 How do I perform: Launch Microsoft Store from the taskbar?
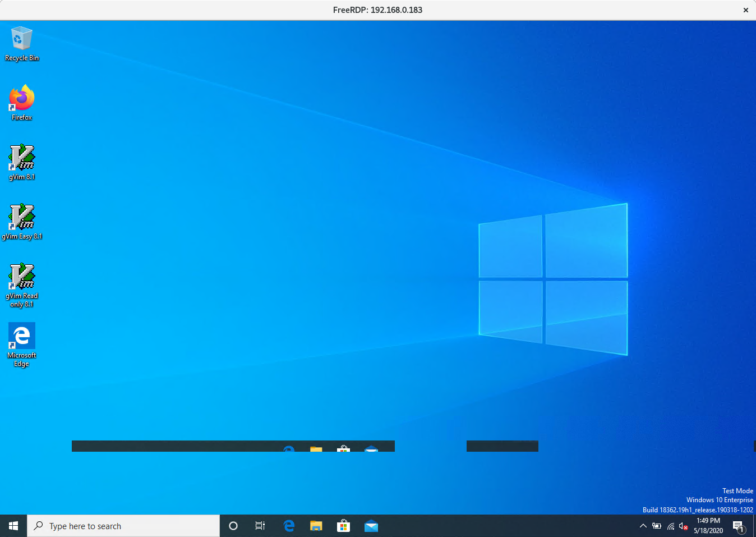343,526
